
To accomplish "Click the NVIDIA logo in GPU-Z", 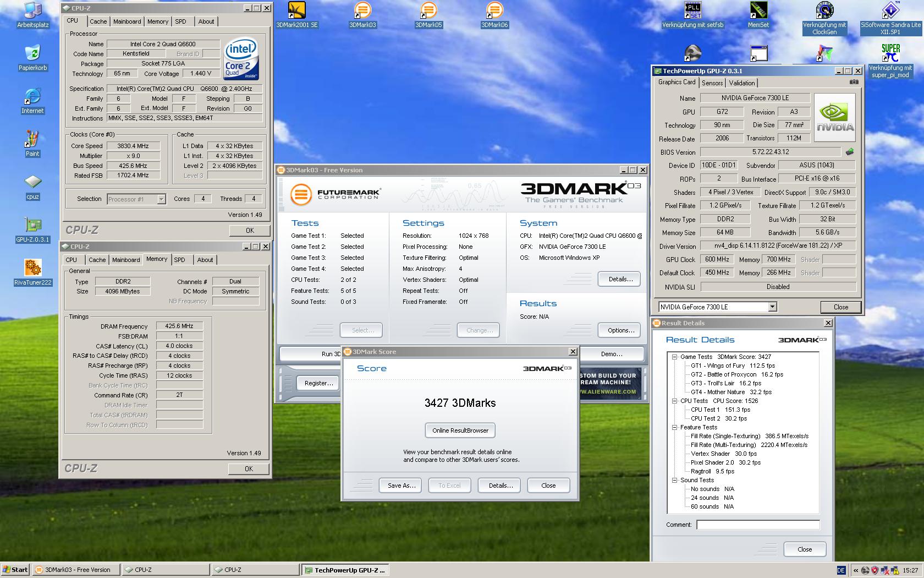I will (x=835, y=117).
